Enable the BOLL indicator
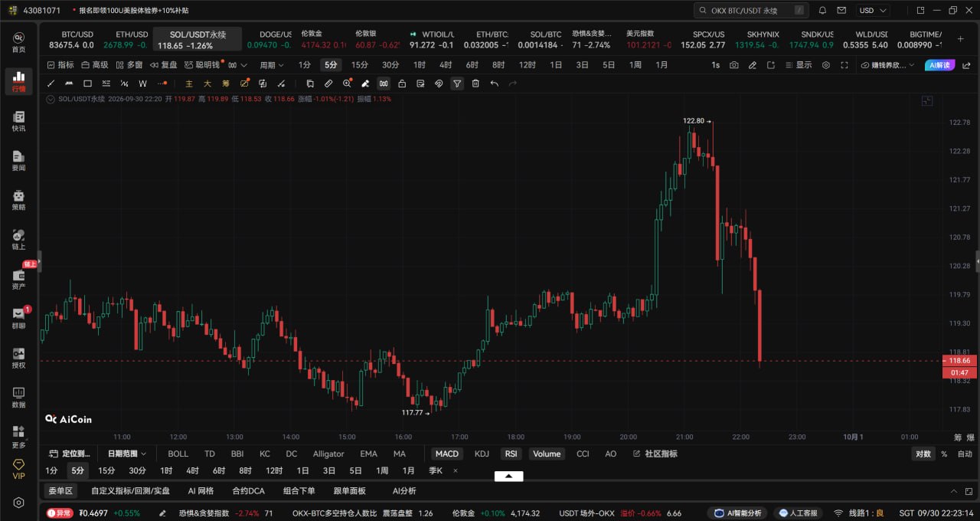The height and width of the screenshot is (521, 980). (x=178, y=454)
